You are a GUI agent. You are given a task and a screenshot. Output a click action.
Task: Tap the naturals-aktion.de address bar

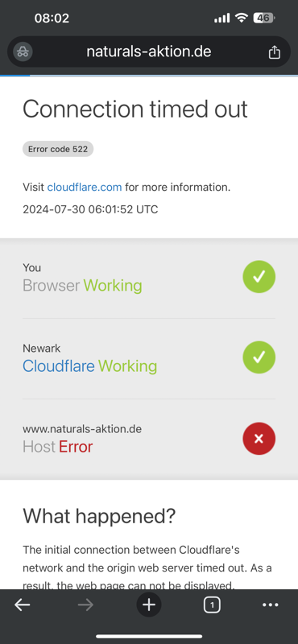pos(149,52)
